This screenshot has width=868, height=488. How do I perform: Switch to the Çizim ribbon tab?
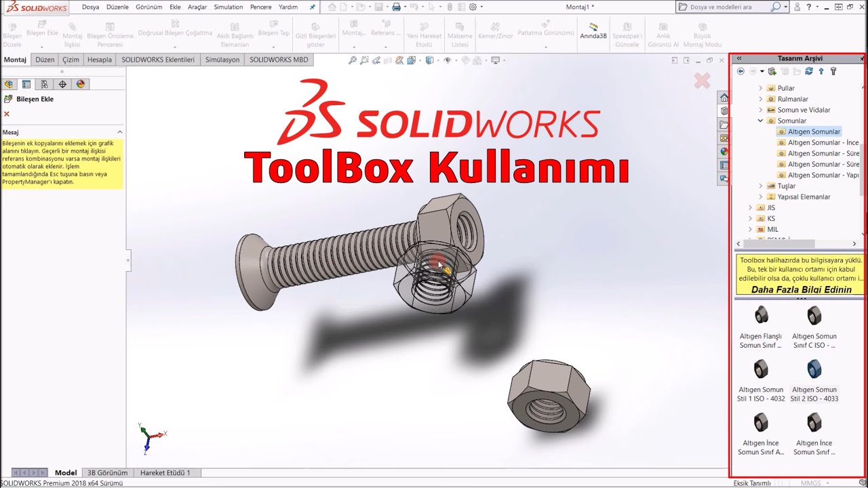(x=71, y=60)
